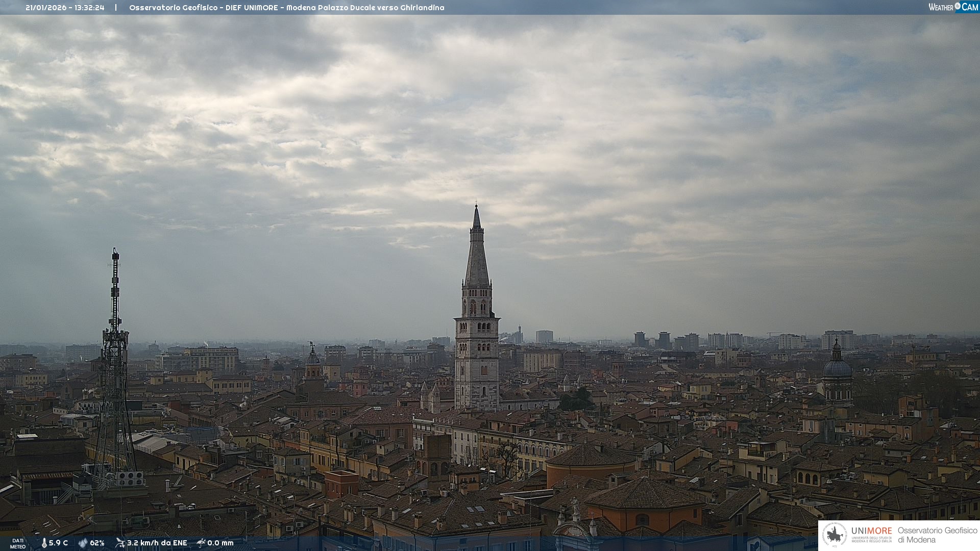Click the DATI METEO label
980x551 pixels.
coord(18,543)
